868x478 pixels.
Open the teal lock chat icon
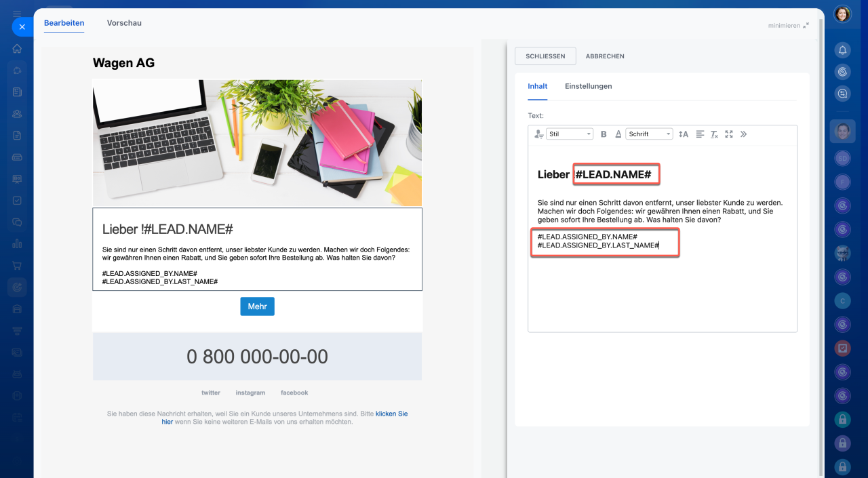(842, 419)
